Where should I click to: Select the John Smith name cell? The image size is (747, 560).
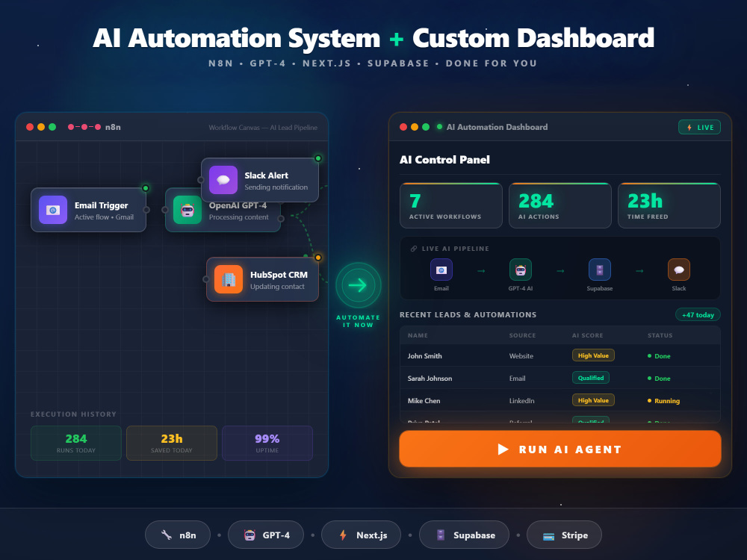point(424,355)
